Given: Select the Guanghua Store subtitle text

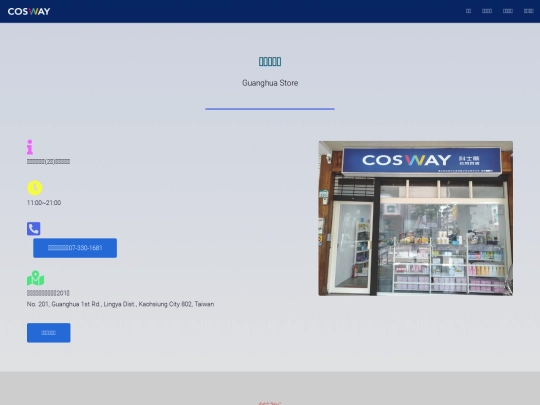Looking at the screenshot, I should point(270,83).
